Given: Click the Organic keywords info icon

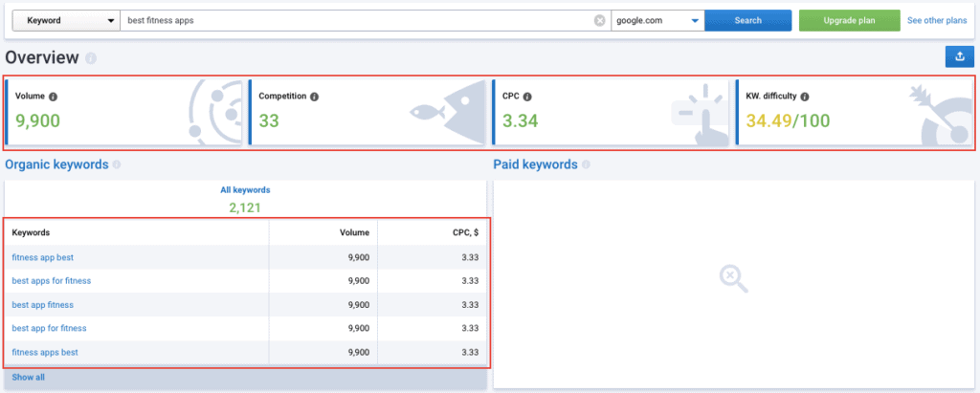Looking at the screenshot, I should click(x=117, y=164).
